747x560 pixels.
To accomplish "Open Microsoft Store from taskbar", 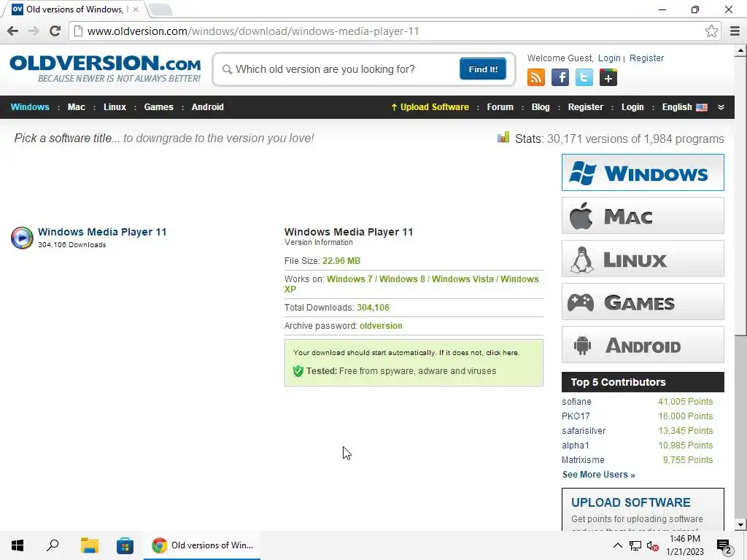I will [x=125, y=545].
